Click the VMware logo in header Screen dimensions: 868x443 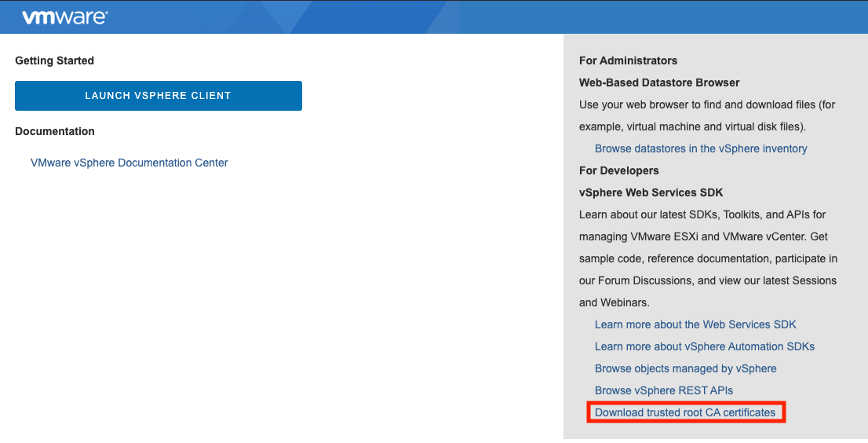point(65,17)
